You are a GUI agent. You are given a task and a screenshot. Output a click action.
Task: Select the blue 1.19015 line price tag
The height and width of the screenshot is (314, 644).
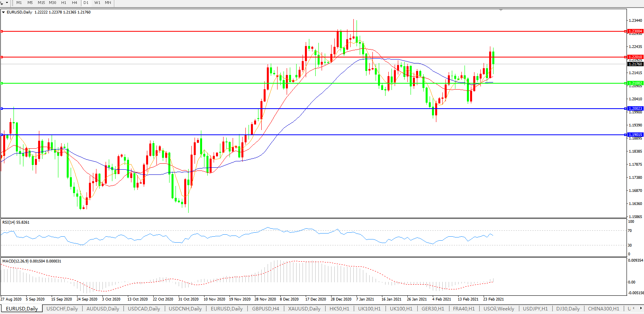pyautogui.click(x=635, y=135)
